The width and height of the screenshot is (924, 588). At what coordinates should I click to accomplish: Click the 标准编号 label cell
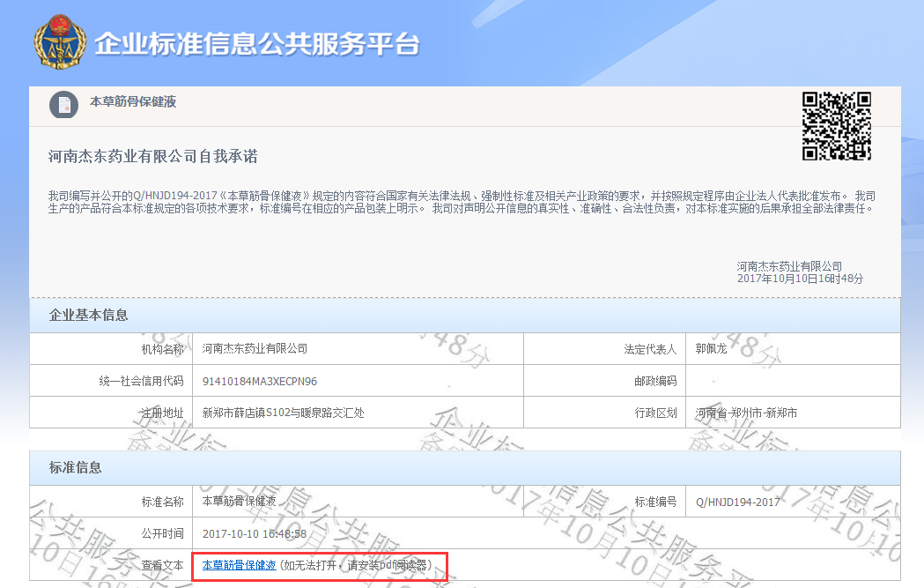click(x=604, y=502)
